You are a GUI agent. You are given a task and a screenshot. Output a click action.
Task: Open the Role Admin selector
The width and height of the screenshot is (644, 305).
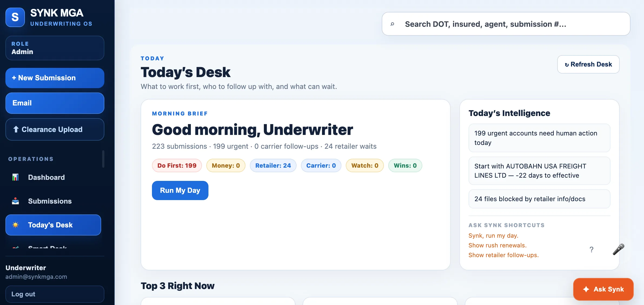point(55,48)
